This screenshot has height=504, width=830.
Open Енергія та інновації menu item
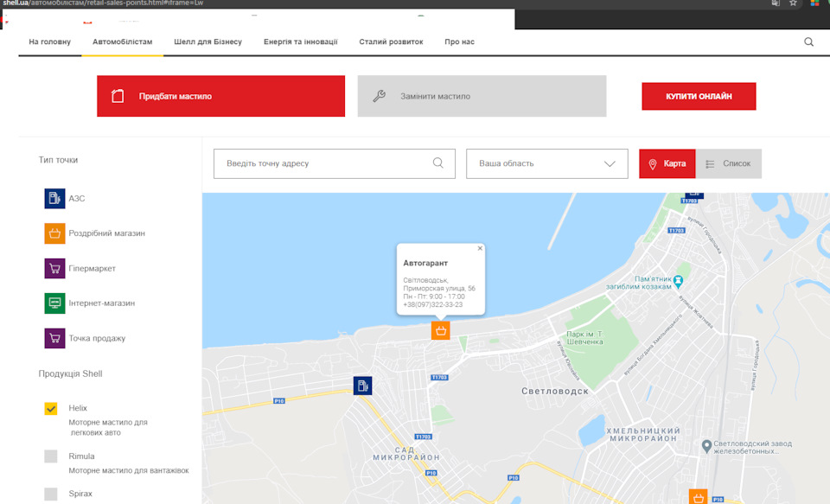tap(301, 41)
